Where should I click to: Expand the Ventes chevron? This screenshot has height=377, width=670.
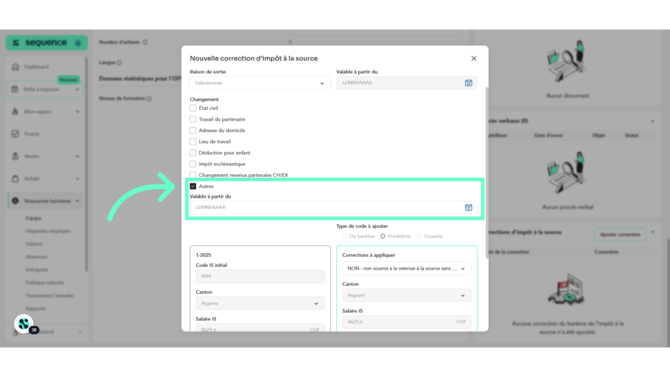77,156
